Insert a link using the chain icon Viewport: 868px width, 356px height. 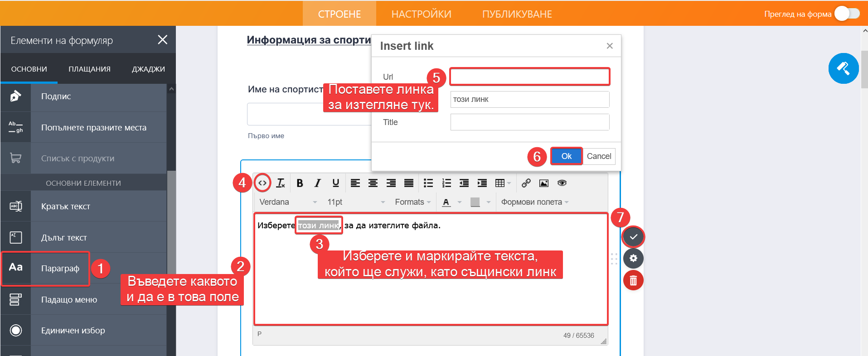tap(526, 183)
